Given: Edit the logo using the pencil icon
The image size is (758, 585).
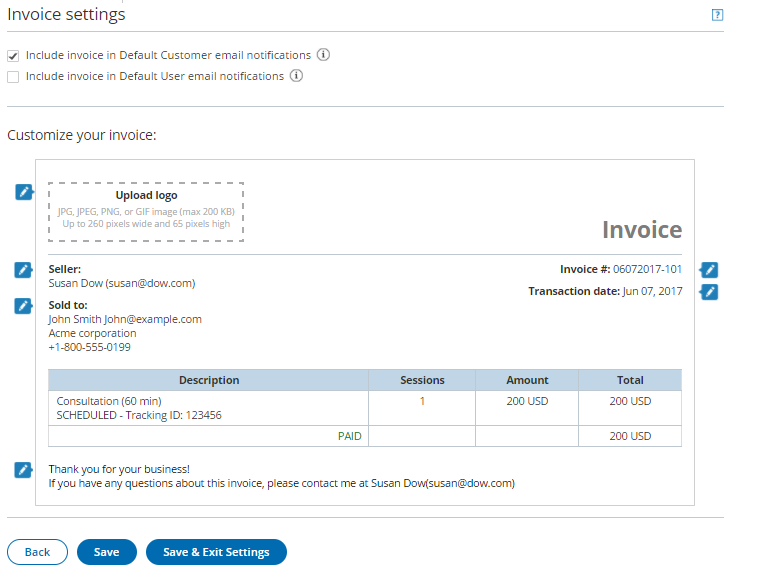Looking at the screenshot, I should (24, 192).
